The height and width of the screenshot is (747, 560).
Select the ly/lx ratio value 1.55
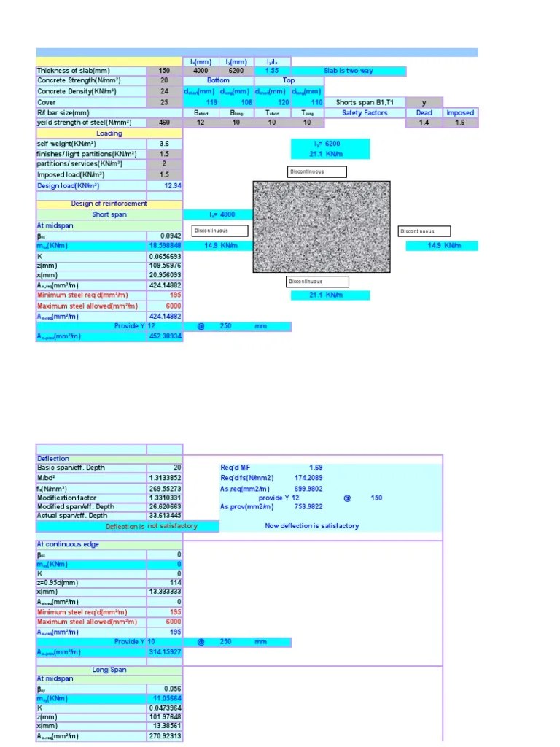tap(273, 71)
